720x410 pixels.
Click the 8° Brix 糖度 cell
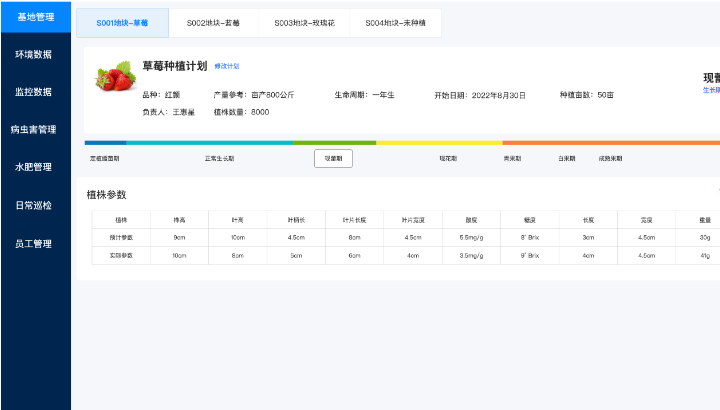point(530,237)
